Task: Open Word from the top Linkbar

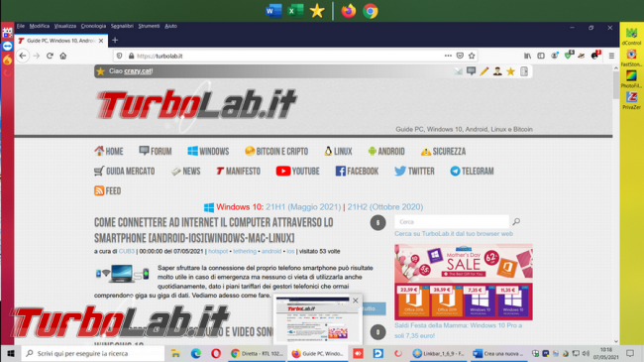Action: [273, 11]
